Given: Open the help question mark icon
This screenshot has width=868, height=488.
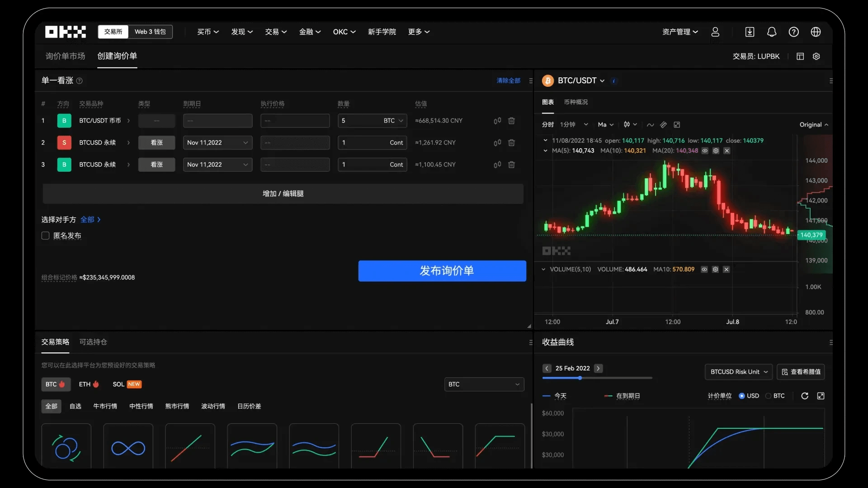Looking at the screenshot, I should point(793,32).
